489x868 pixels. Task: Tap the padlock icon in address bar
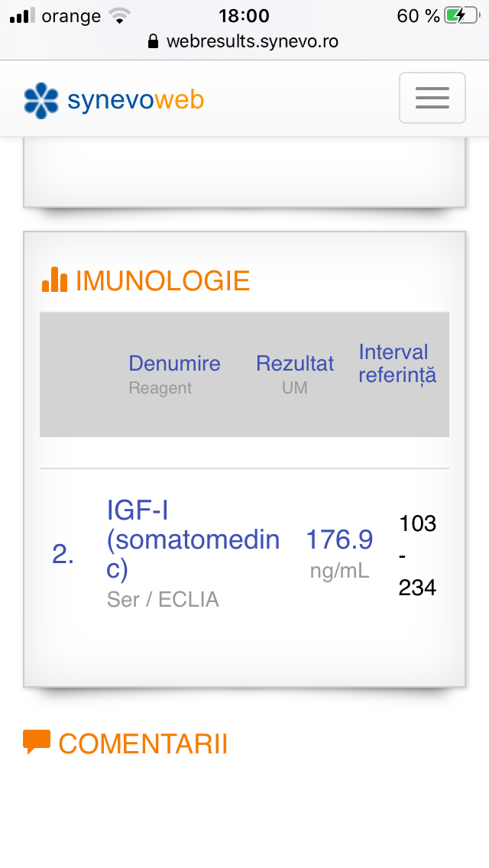[x=154, y=41]
